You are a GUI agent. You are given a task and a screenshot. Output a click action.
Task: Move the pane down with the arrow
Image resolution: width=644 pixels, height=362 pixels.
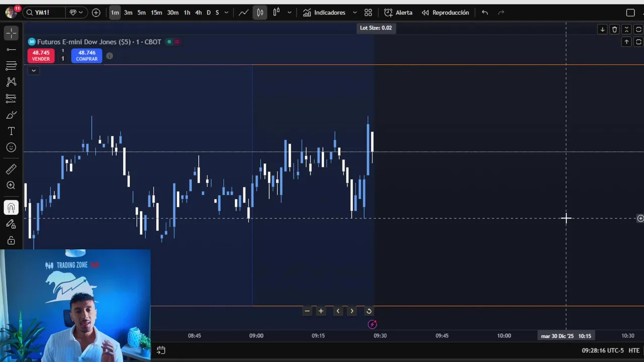click(x=602, y=30)
